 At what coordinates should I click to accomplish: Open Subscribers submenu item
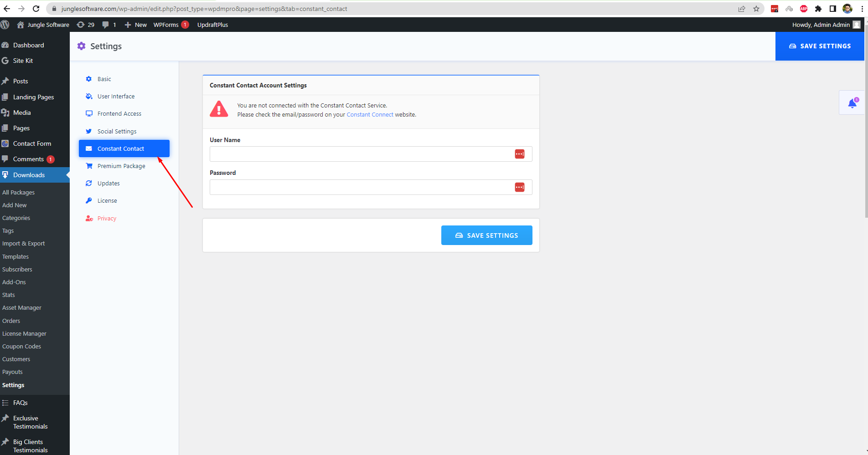[x=17, y=269]
